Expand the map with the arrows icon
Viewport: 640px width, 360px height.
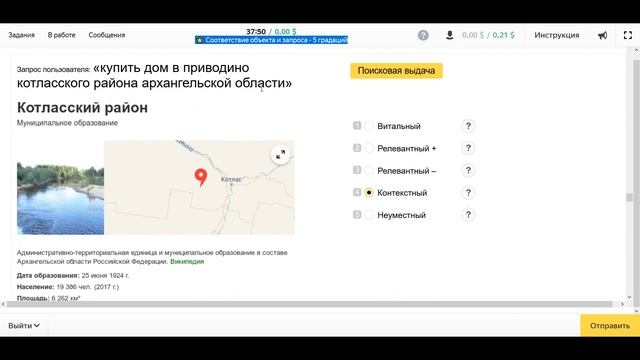(x=280, y=155)
